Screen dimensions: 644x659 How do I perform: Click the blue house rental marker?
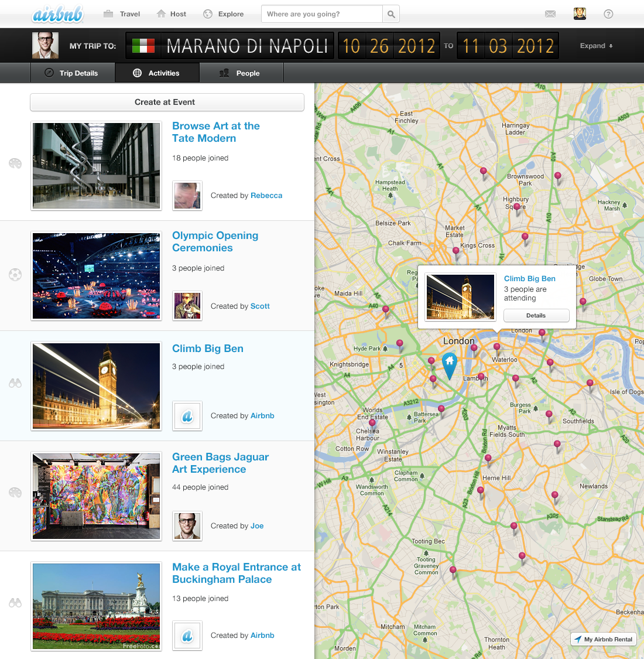(449, 366)
